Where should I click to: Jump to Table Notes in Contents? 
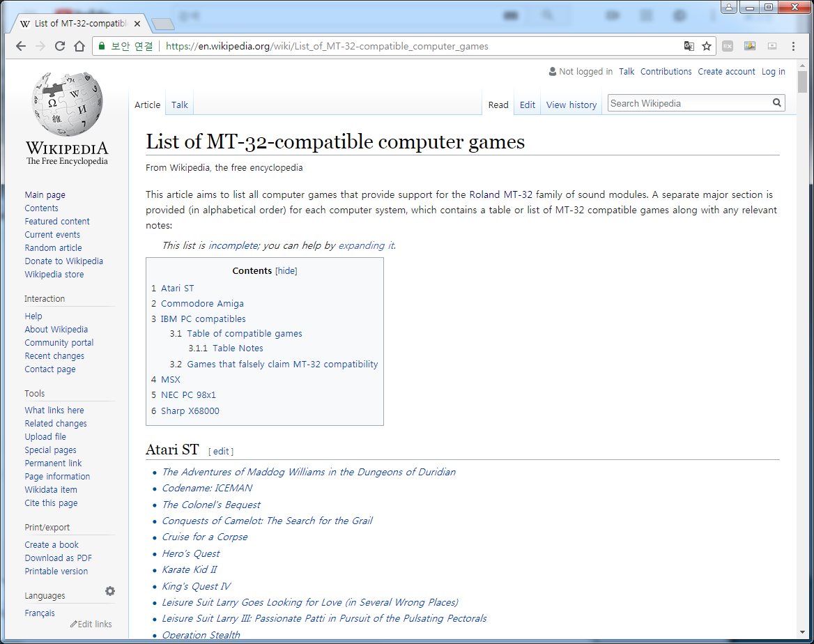tap(238, 348)
